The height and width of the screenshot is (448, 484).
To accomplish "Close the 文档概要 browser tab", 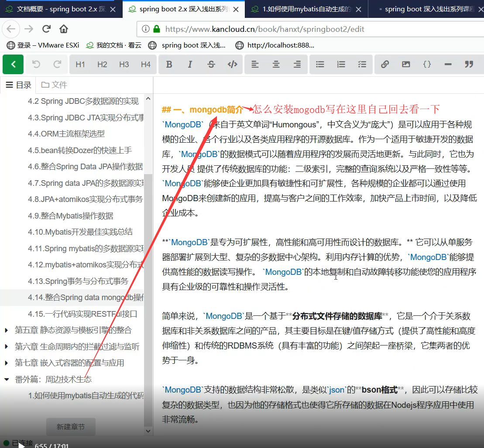I will pyautogui.click(x=113, y=10).
